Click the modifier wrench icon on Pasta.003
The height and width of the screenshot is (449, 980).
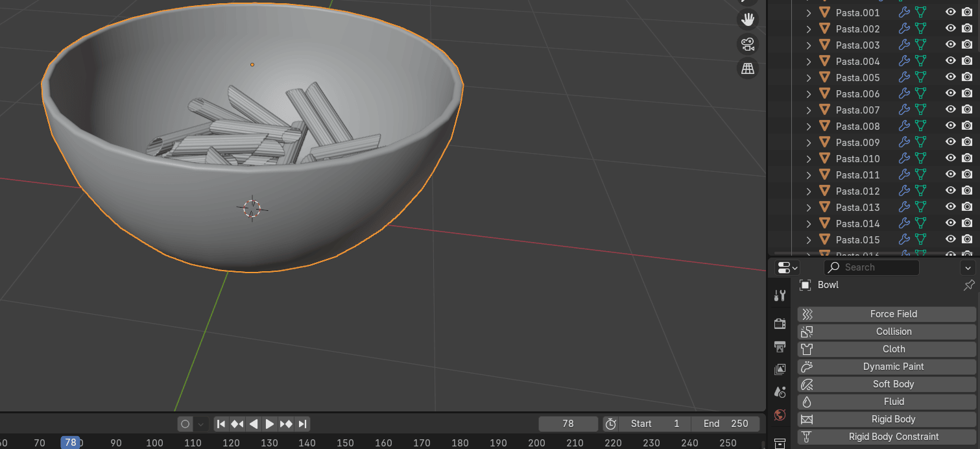pos(903,45)
